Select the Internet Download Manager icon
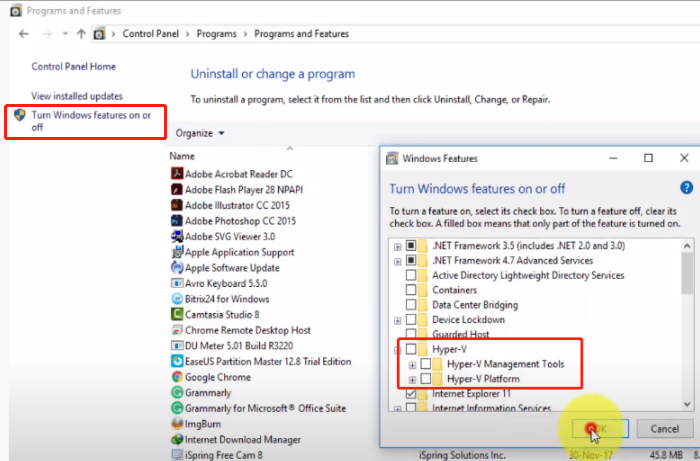Viewport: 700px width, 461px height. pos(176,439)
